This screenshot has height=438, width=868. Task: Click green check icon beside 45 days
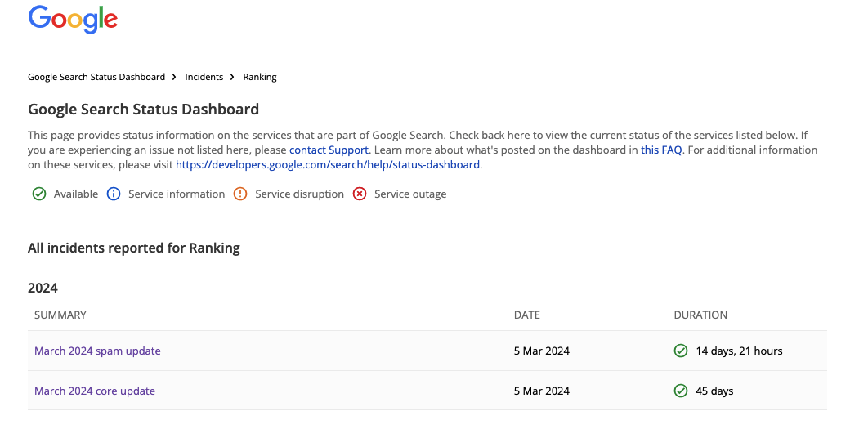point(681,391)
